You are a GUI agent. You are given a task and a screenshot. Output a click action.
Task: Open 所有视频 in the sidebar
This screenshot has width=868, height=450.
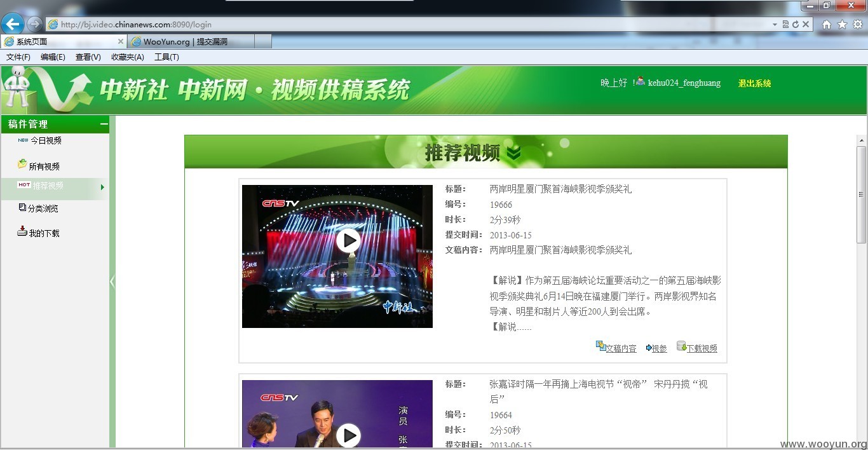coord(44,167)
